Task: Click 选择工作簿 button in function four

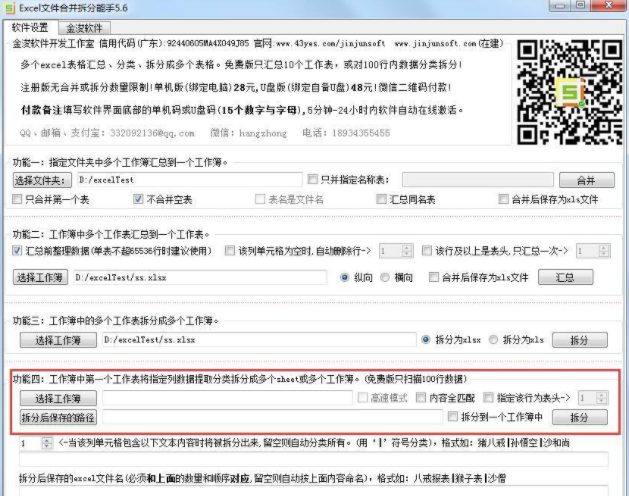Action: (x=58, y=398)
